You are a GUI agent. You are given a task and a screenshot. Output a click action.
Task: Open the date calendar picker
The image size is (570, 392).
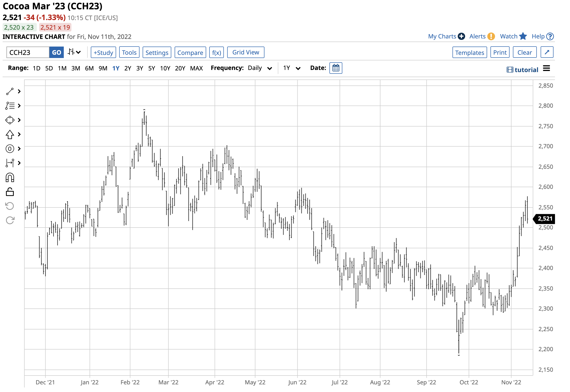[x=336, y=68]
